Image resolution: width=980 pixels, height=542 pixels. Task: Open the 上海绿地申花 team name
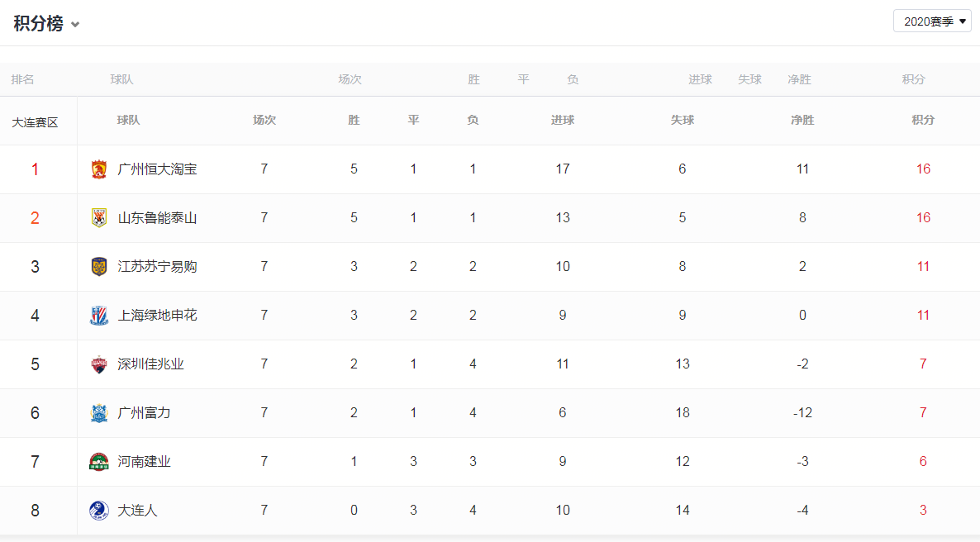point(157,316)
